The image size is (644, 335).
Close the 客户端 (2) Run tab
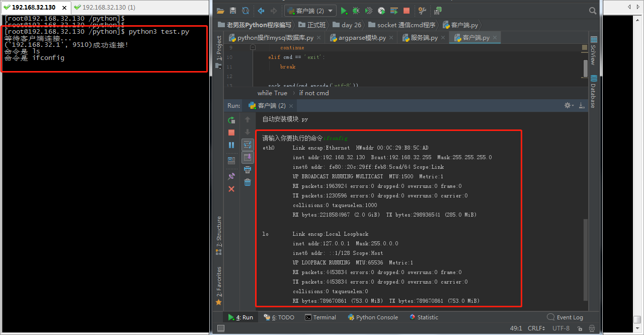tap(291, 106)
